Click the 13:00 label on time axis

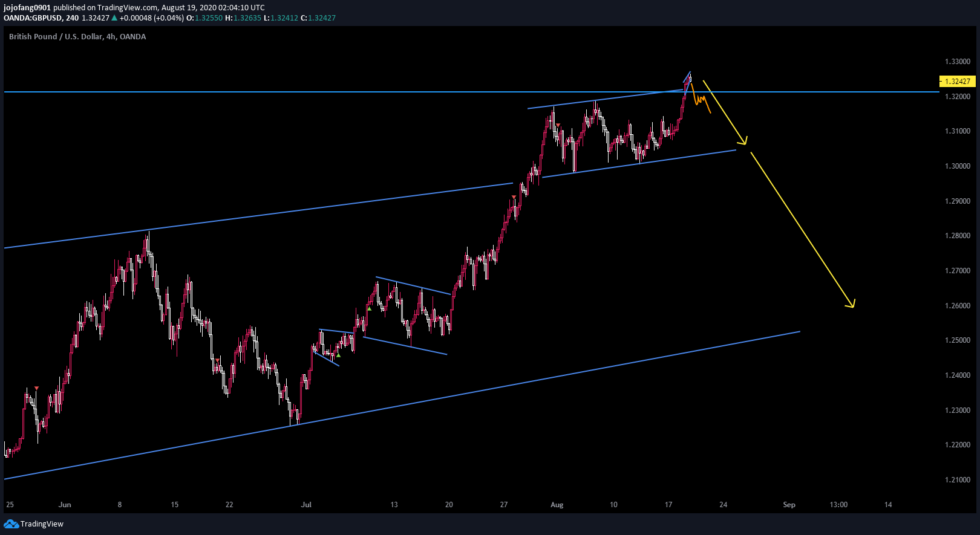point(838,505)
